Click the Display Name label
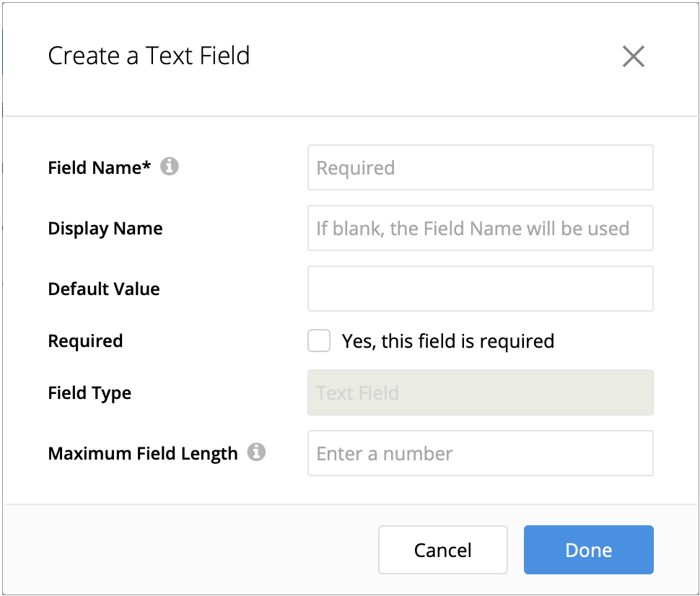The width and height of the screenshot is (700, 596). [105, 229]
